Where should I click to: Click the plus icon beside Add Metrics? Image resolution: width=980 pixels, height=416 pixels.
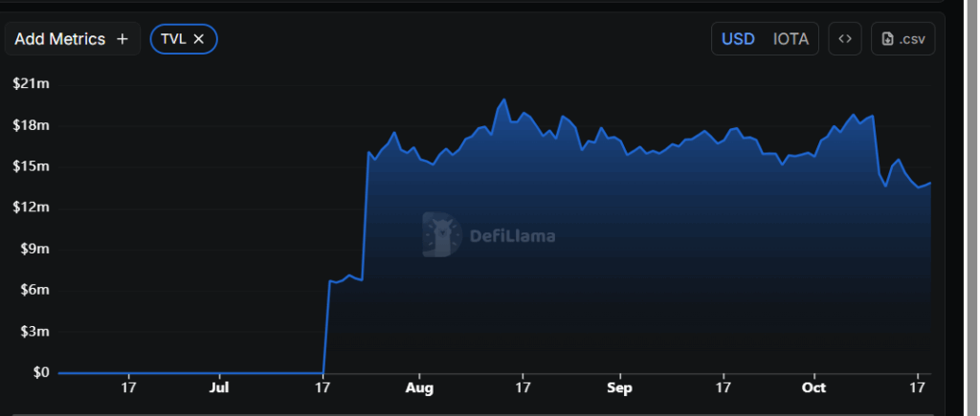pos(122,39)
